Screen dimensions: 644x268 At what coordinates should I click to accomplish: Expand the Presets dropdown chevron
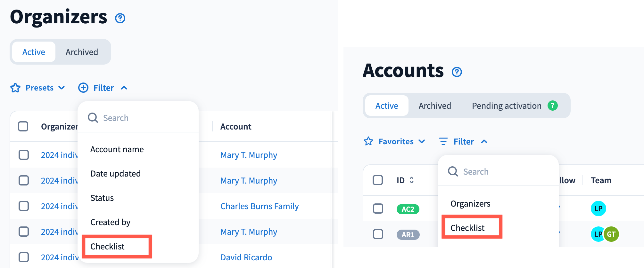point(62,88)
